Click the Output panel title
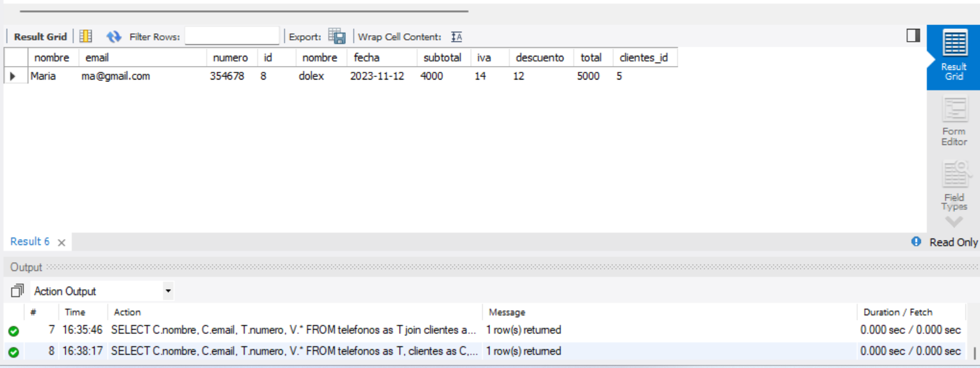The image size is (980, 368). click(26, 267)
